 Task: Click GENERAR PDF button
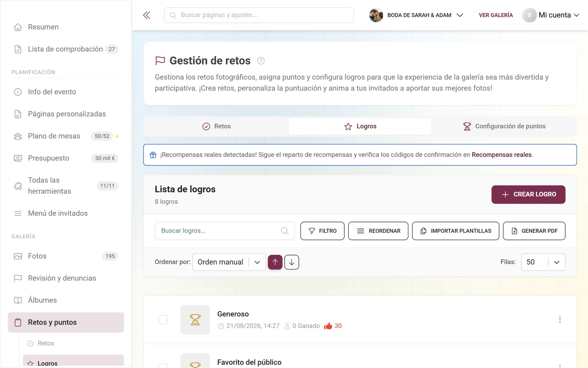coord(534,231)
